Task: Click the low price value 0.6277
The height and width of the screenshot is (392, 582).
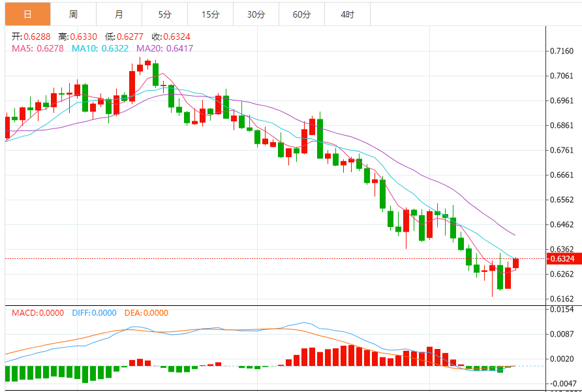Action: click(x=130, y=37)
